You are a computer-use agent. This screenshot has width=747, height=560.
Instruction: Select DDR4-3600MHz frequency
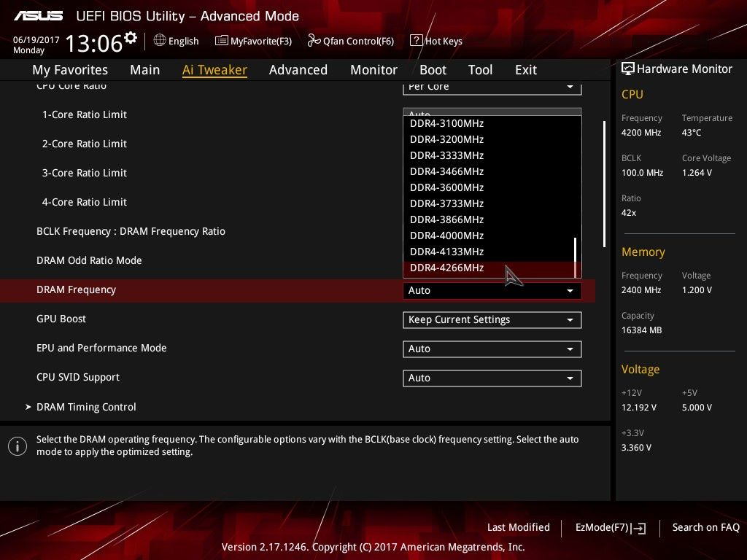489,187
